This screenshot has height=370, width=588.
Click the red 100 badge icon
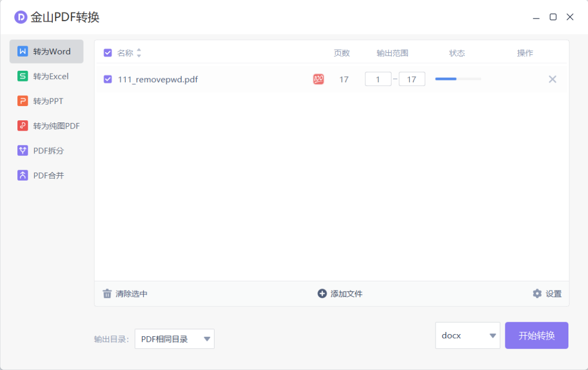(318, 79)
